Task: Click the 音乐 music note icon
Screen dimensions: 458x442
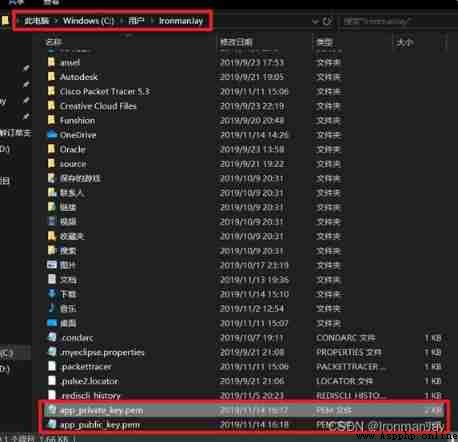Action: pos(52,308)
